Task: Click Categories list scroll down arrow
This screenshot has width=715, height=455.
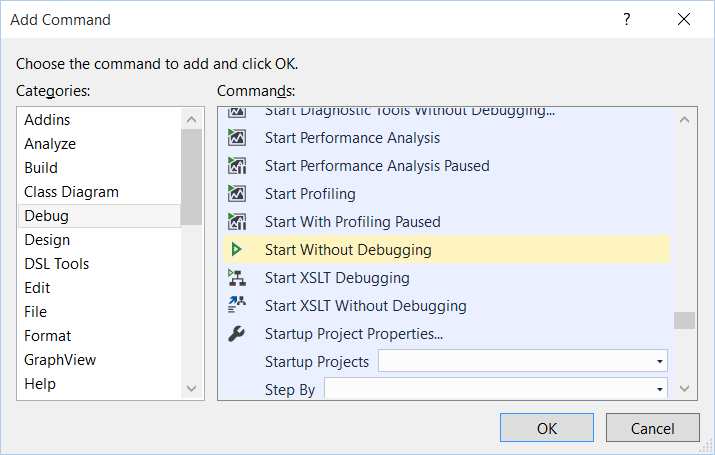Action: pyautogui.click(x=192, y=388)
